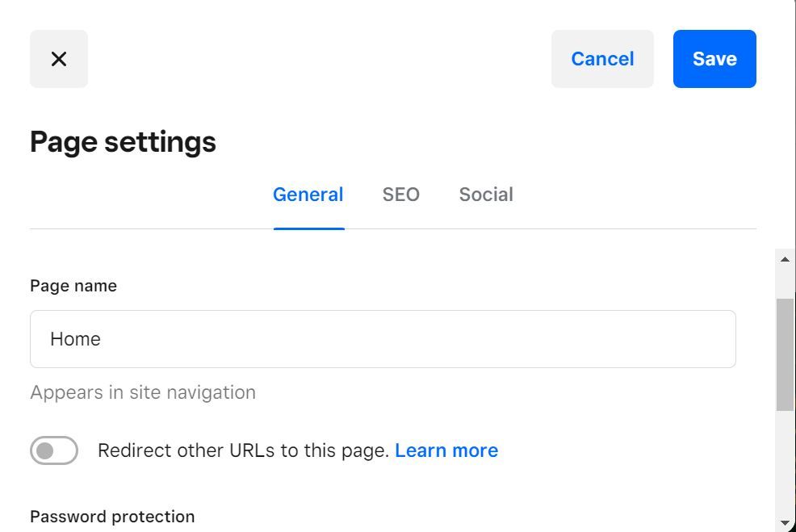Image resolution: width=796 pixels, height=532 pixels.
Task: Cancel the page settings changes
Action: 602,58
